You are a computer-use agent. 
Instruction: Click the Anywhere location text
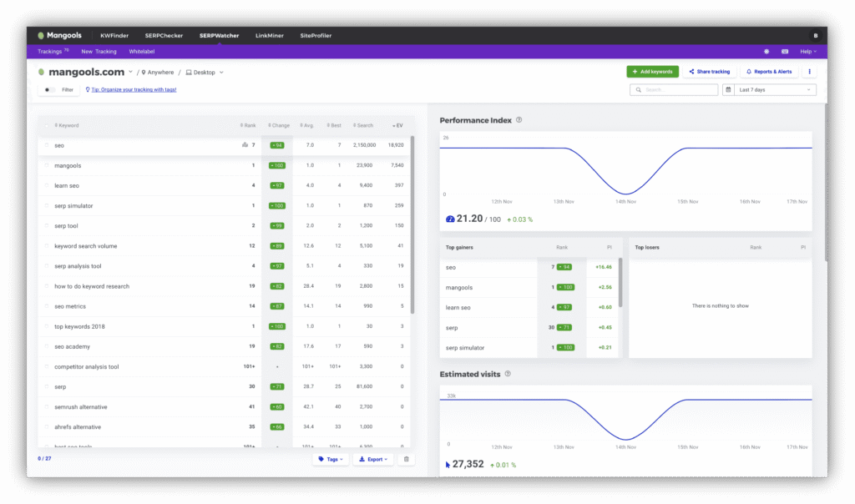pyautogui.click(x=160, y=72)
